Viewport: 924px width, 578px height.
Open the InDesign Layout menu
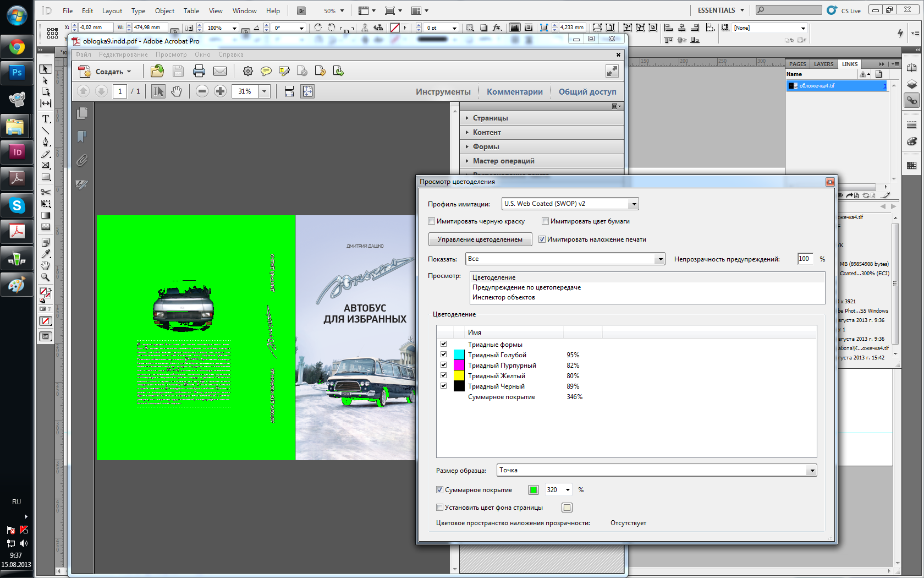click(112, 11)
